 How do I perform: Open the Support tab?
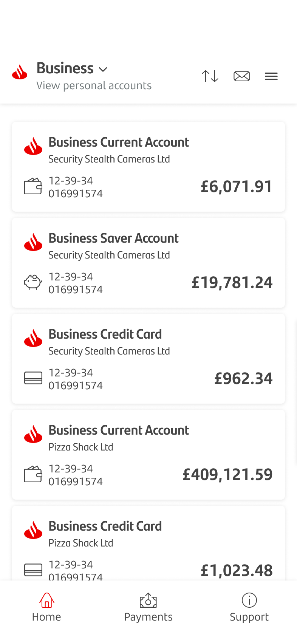coord(249,607)
